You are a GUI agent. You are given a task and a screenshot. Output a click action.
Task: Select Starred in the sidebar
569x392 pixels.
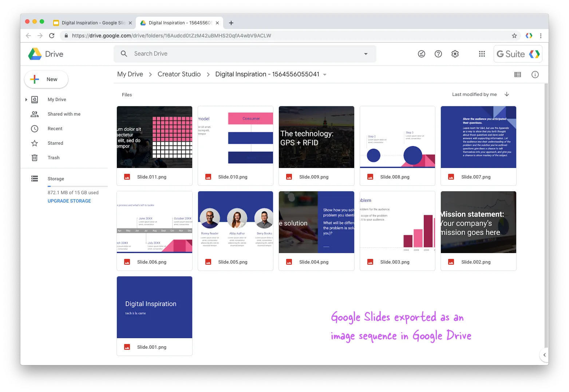coord(55,143)
